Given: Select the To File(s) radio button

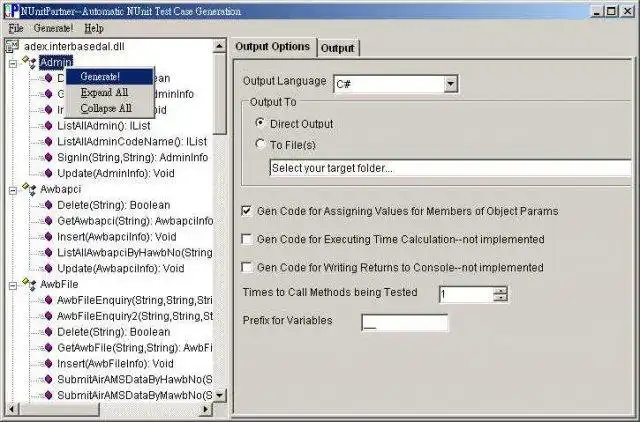Looking at the screenshot, I should 260,144.
